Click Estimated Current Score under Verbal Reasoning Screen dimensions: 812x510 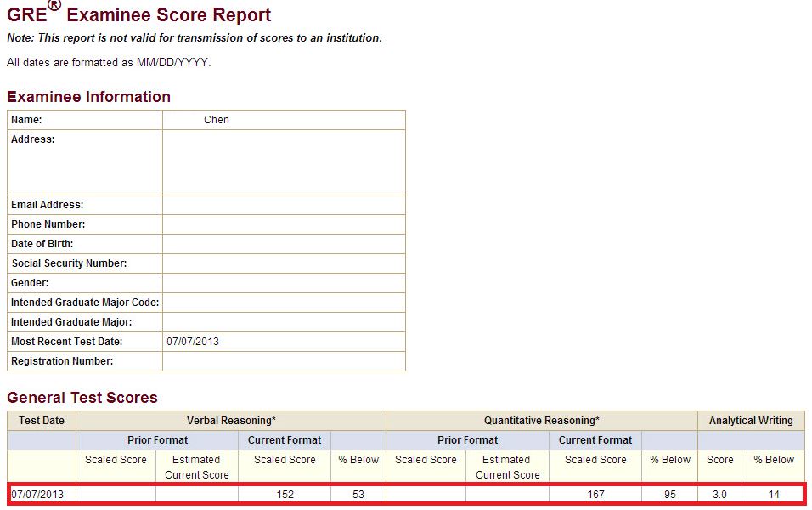pos(197,467)
